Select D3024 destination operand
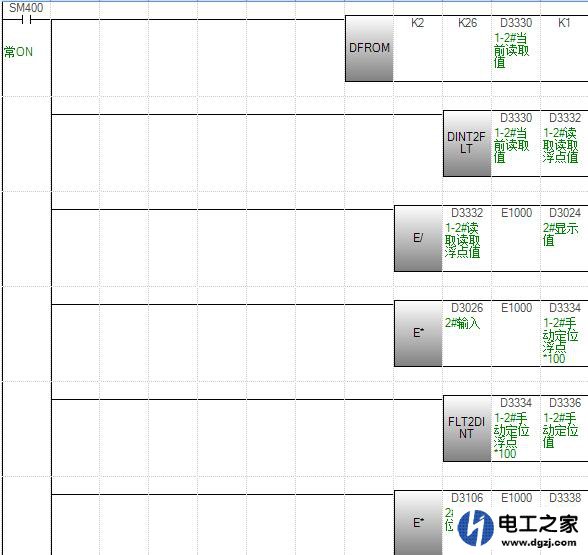Image resolution: width=588 pixels, height=555 pixels. tap(565, 213)
